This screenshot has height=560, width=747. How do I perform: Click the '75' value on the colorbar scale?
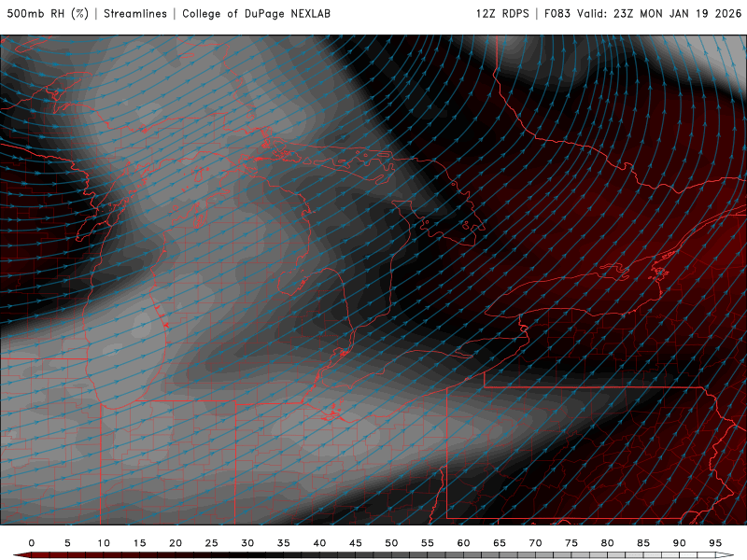pos(571,543)
